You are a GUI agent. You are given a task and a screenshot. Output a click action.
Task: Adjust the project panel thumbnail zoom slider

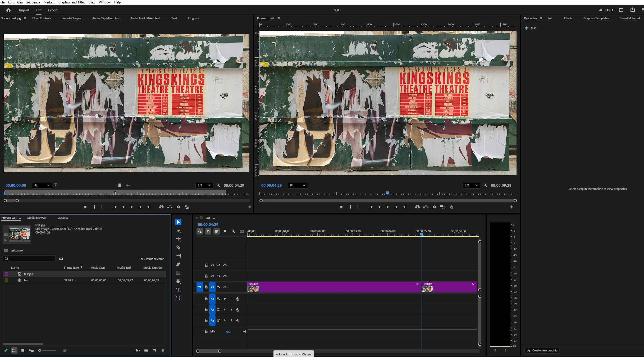(40, 350)
